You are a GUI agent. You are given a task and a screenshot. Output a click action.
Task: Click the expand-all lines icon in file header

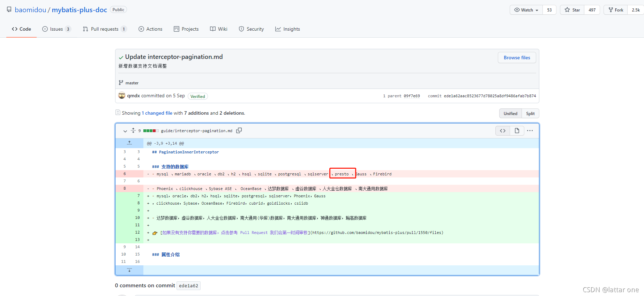tap(133, 130)
